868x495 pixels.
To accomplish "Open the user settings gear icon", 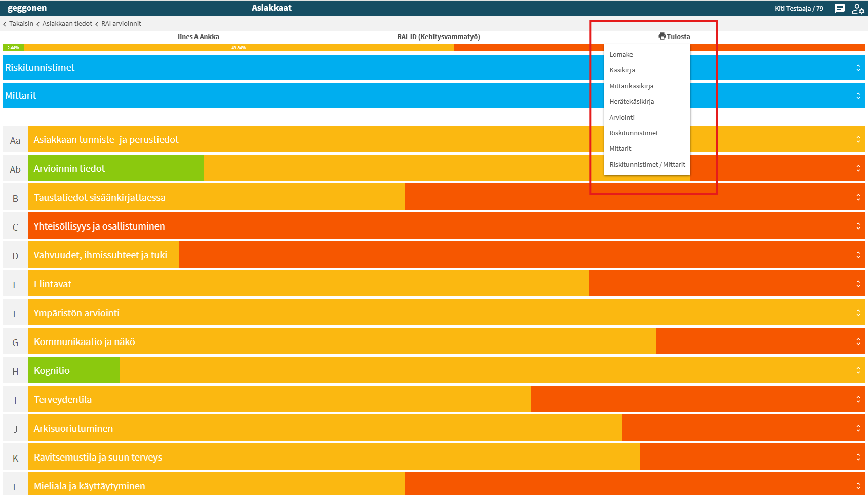I will [858, 9].
